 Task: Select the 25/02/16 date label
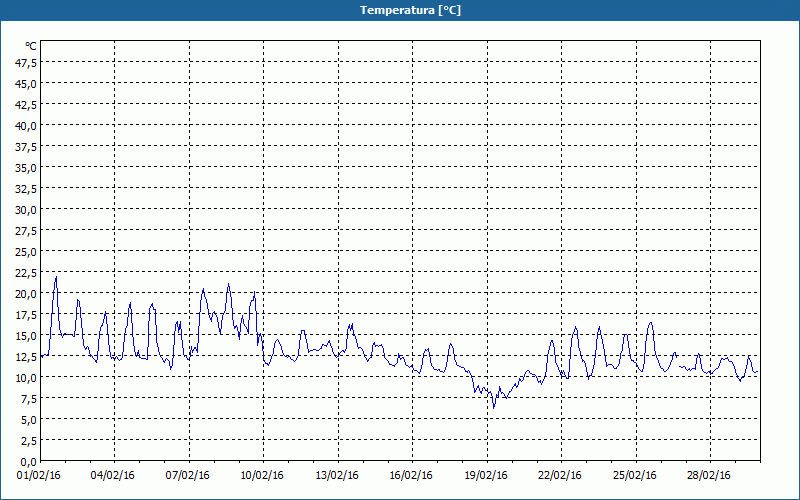[635, 476]
